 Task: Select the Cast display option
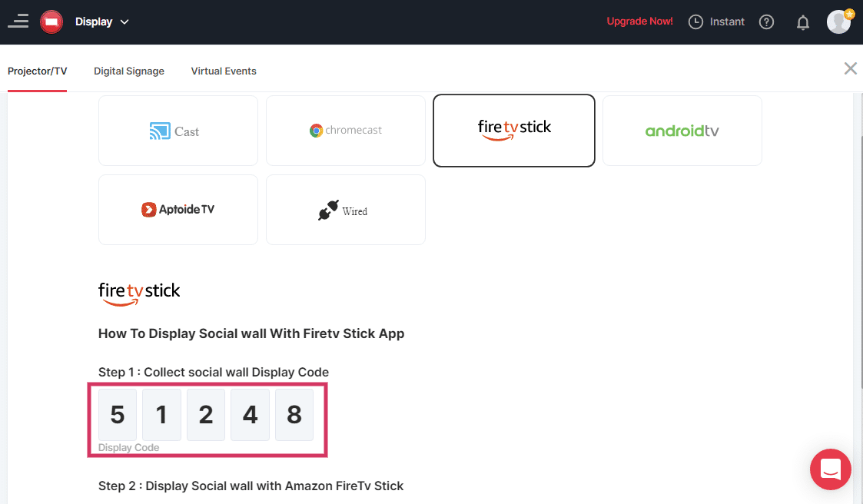point(178,131)
